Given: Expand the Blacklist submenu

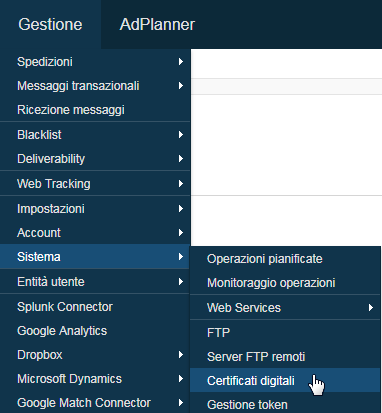Looking at the screenshot, I should (x=95, y=135).
